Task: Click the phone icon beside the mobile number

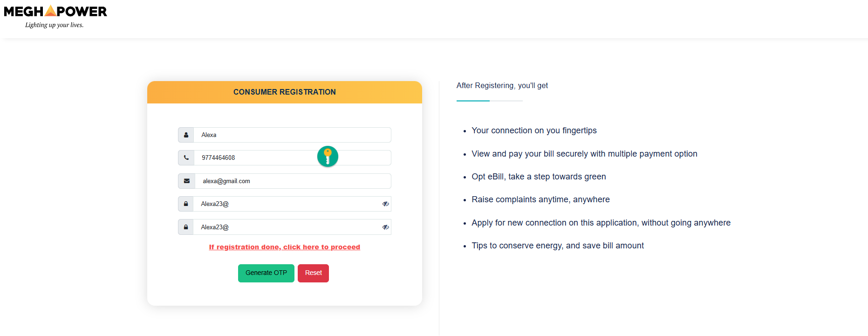Action: pyautogui.click(x=186, y=158)
